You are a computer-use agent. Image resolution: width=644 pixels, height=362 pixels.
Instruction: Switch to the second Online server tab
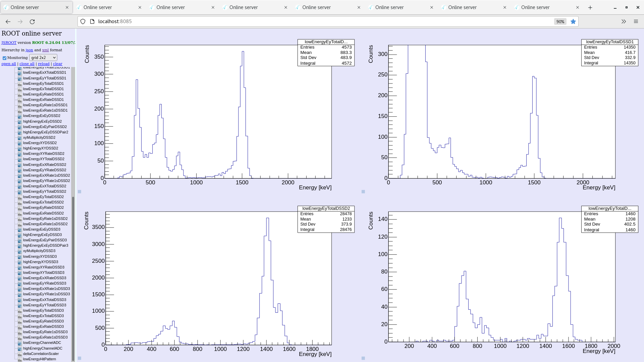click(98, 7)
